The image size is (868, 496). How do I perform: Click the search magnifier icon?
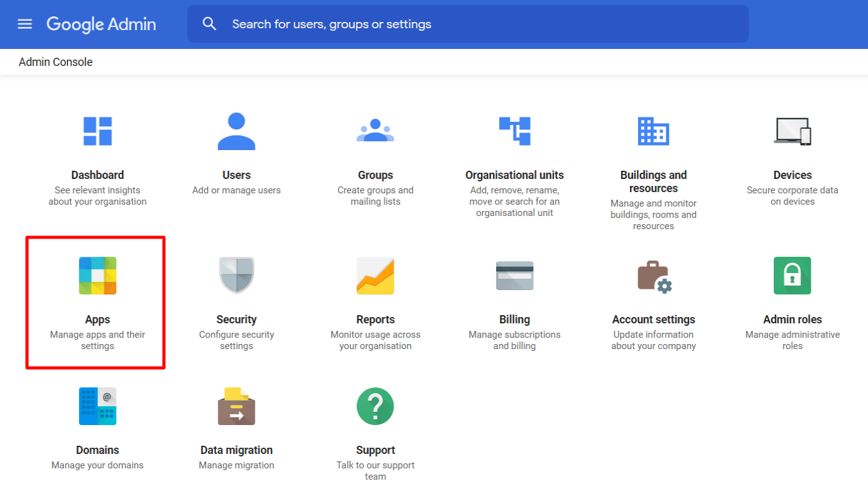click(x=209, y=24)
